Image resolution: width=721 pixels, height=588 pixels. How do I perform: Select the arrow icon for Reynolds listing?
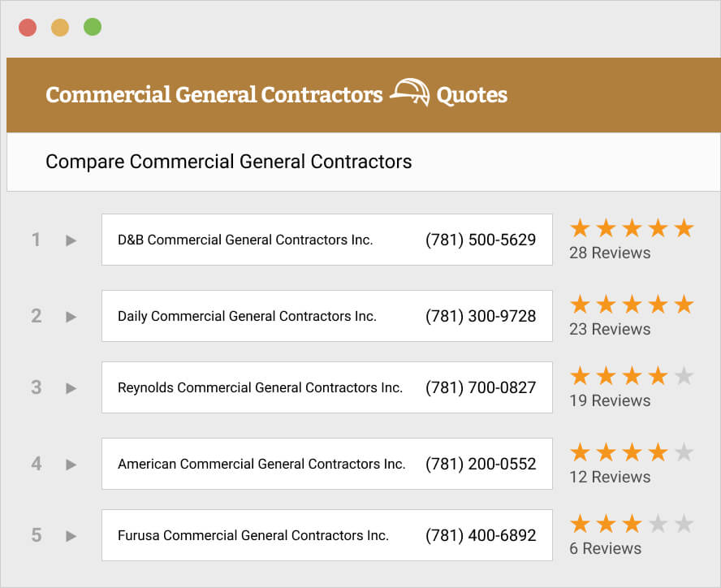click(x=71, y=387)
